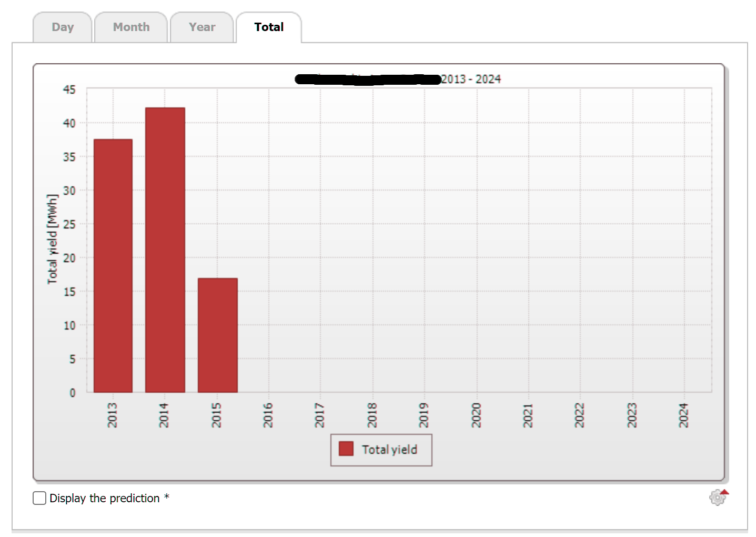Click the asterisk next to prediction

(166, 497)
